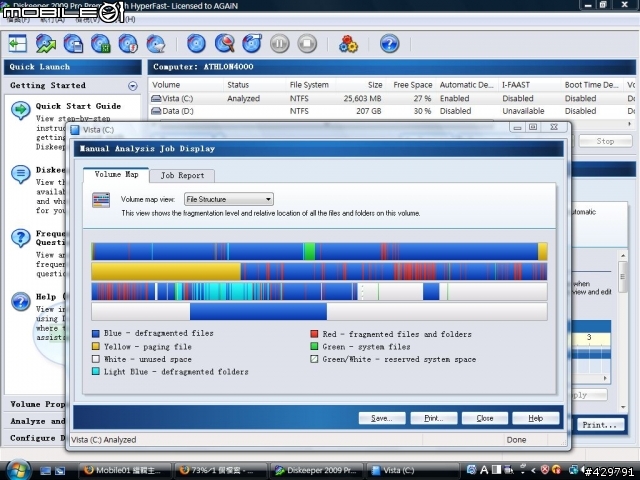The height and width of the screenshot is (480, 640).
Task: Click the Save... button
Action: point(382,418)
